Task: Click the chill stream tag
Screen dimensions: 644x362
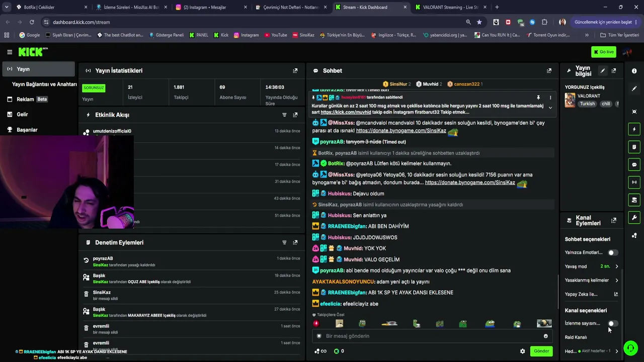Action: point(606,104)
